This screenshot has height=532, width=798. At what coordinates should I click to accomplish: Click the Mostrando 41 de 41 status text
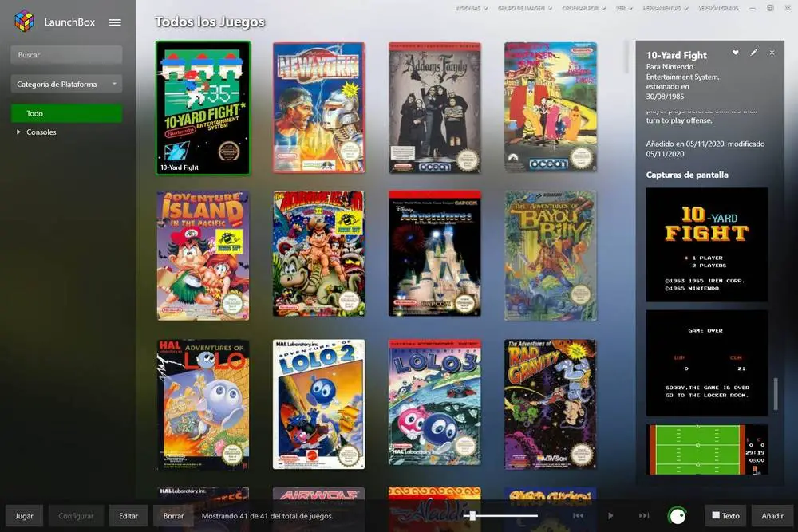267,516
